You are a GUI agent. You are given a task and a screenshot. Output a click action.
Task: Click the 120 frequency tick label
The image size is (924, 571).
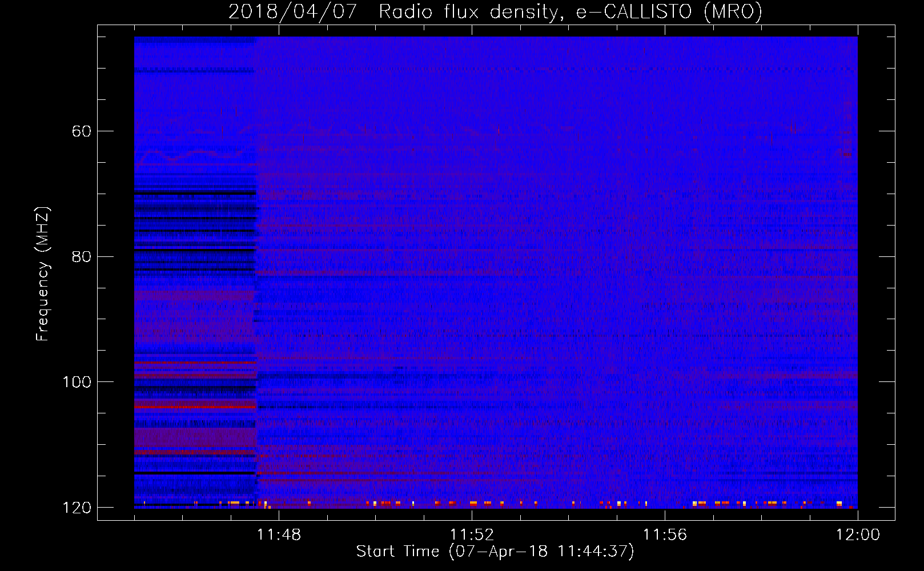click(77, 508)
